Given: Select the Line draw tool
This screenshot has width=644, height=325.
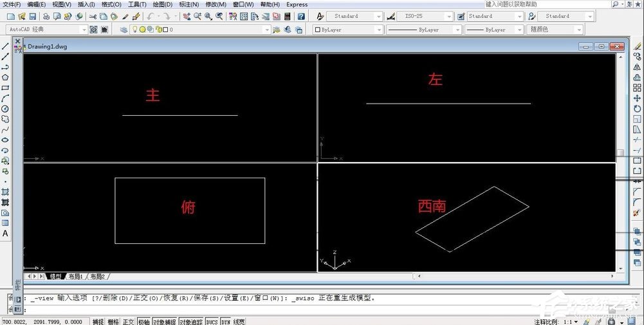Looking at the screenshot, I should pos(5,46).
